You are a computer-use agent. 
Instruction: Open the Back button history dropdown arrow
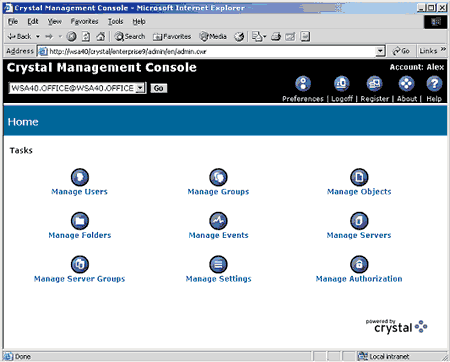[x=38, y=36]
